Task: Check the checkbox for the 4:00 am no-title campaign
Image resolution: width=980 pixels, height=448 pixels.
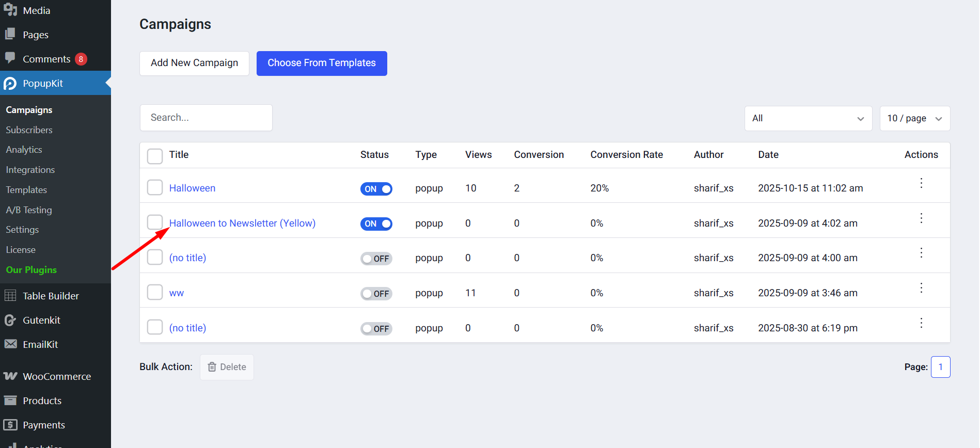Action: 155,257
